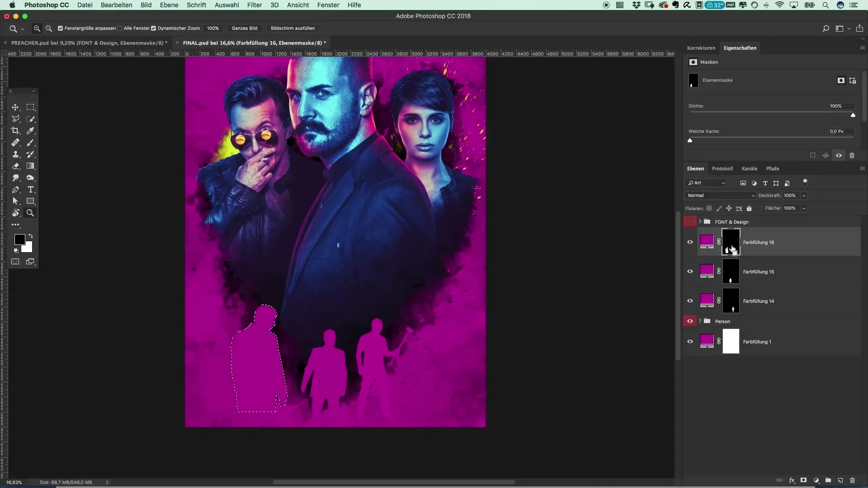868x488 pixels.
Task: Select the Clone Stamp tool
Action: (15, 154)
